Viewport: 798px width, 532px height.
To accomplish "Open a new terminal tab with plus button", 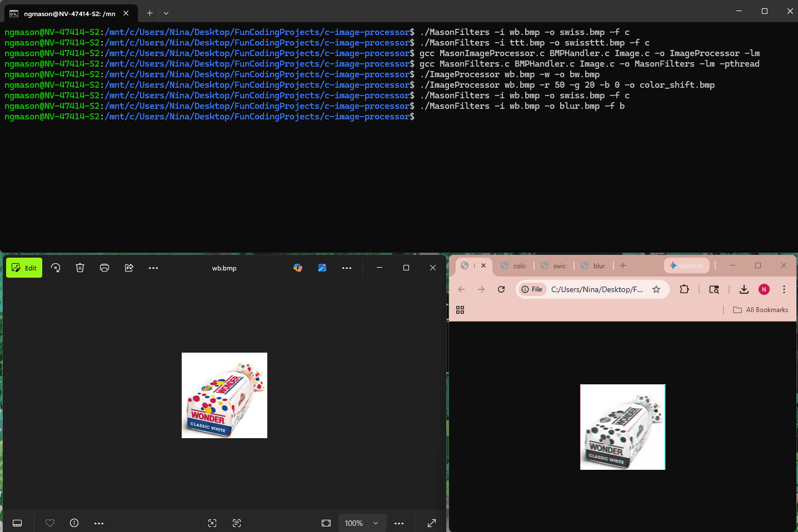I will point(149,13).
